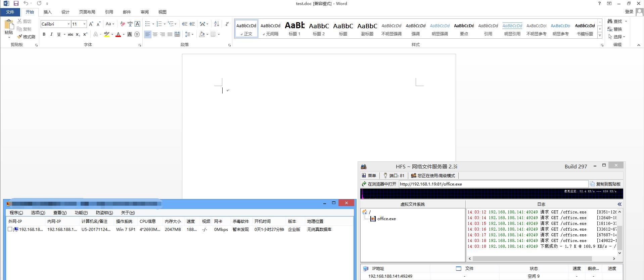Apply paragraph shading with the paint bucket
The image size is (644, 280).
pos(201,34)
